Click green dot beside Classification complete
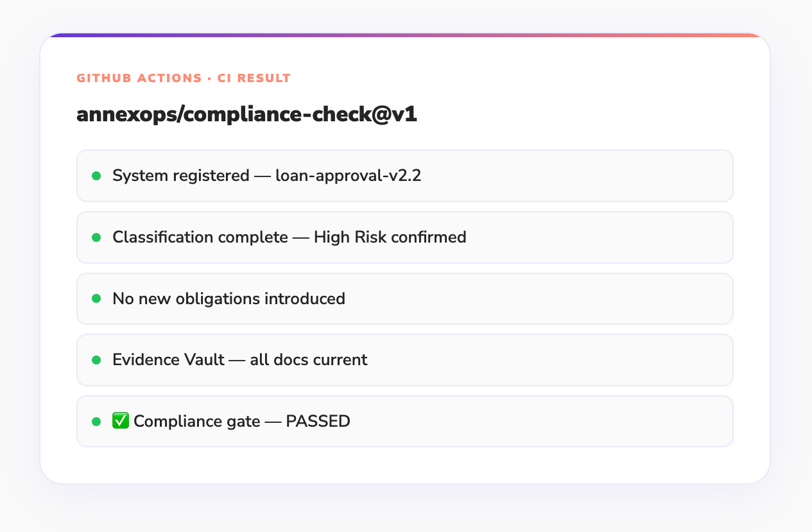 click(96, 237)
